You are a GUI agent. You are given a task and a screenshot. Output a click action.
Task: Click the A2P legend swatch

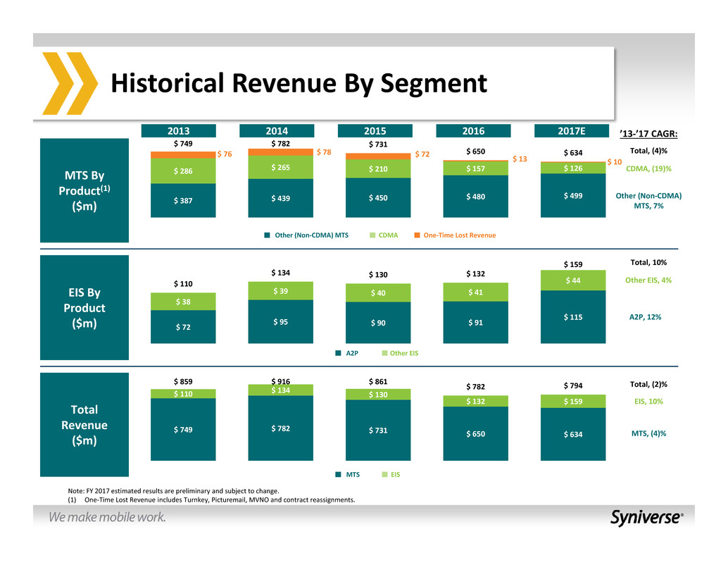(x=337, y=353)
